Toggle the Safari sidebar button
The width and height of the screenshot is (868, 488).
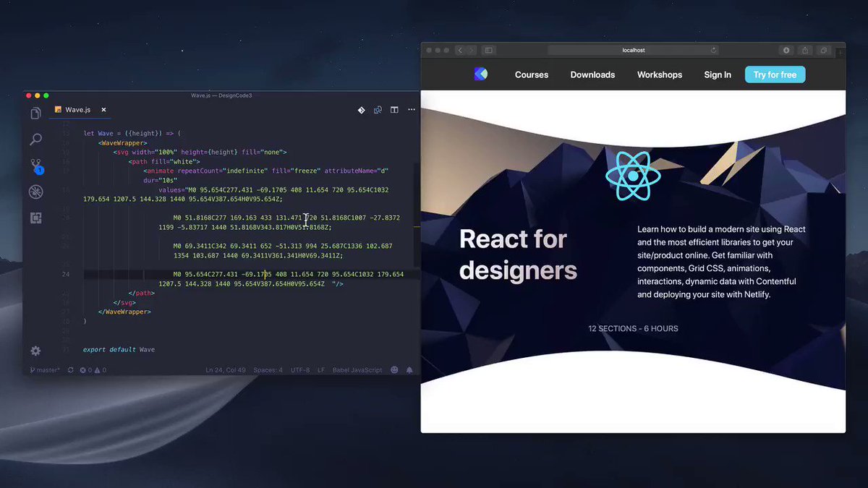pyautogui.click(x=489, y=50)
